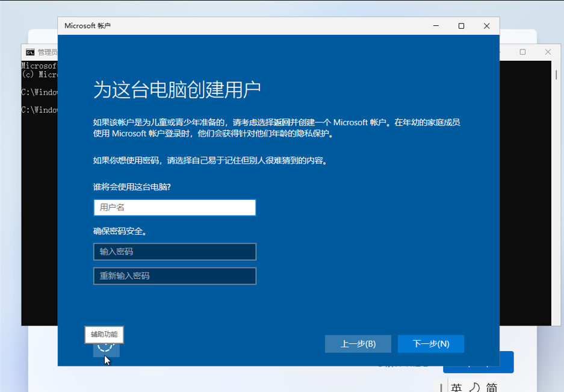
Task: Open the accessibility (辅助功能) icon
Action: (x=105, y=345)
